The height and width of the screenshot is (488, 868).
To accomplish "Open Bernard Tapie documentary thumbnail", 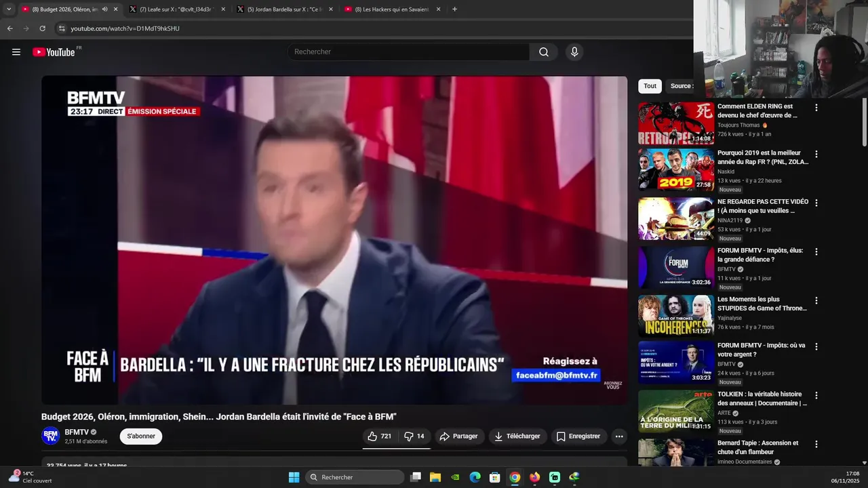I will [x=675, y=452].
